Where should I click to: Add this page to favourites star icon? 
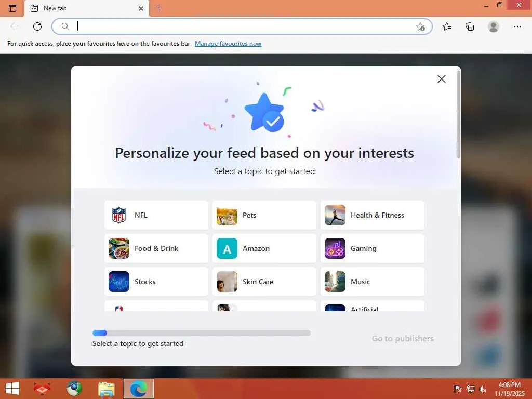click(421, 27)
